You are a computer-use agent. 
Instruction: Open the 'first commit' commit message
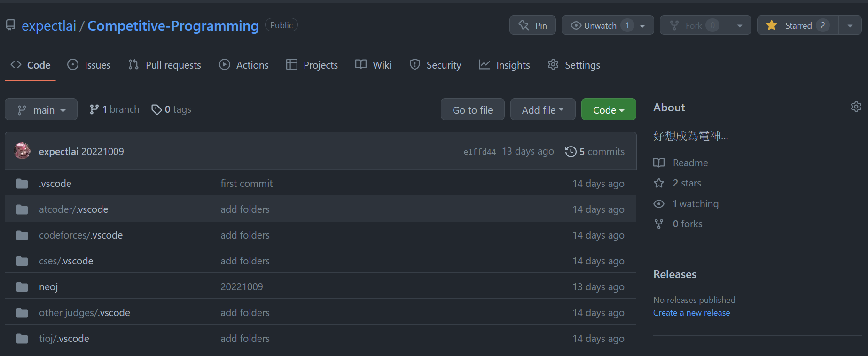[x=246, y=184]
